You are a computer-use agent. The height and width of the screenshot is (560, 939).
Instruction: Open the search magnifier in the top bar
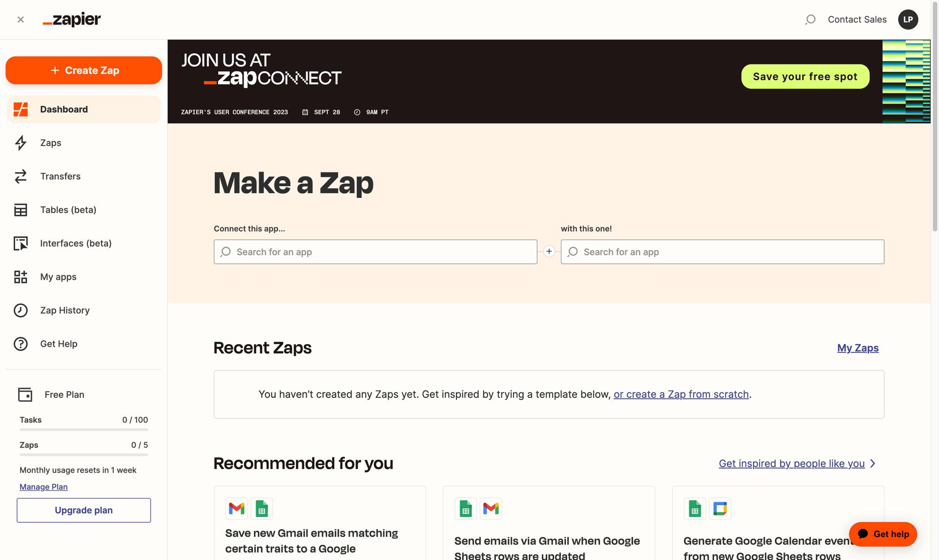pos(810,20)
